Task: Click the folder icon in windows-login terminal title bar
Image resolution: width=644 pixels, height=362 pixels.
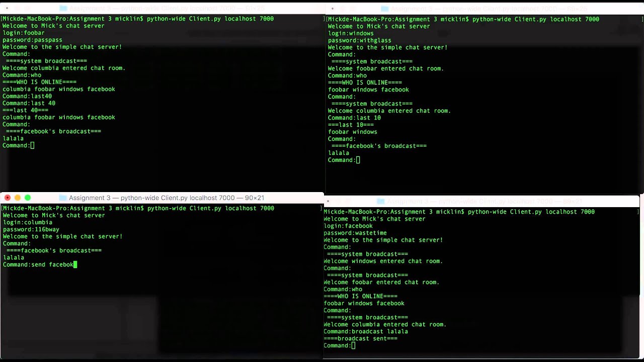Action: (384, 9)
